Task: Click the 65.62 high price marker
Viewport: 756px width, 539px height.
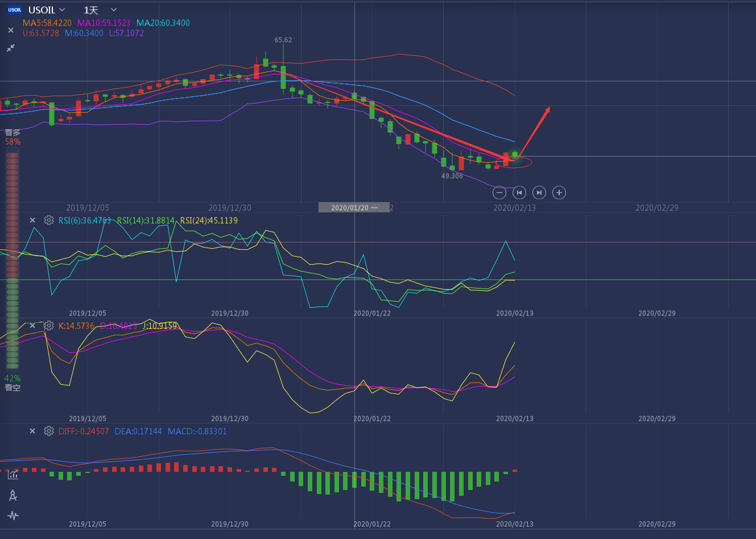Action: click(283, 40)
